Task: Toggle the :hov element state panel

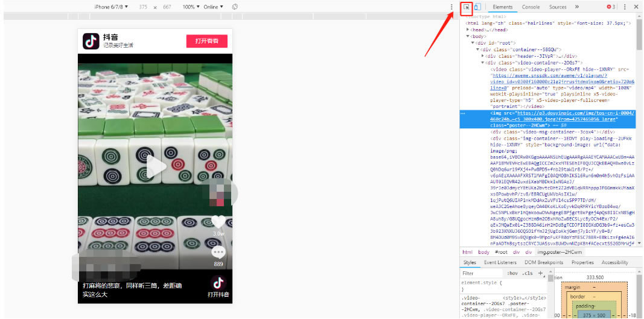Action: coord(512,273)
